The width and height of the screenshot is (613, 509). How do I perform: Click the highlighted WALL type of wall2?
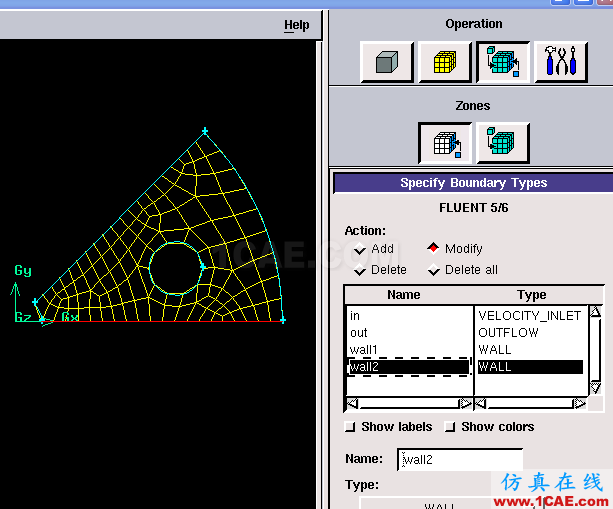[531, 367]
